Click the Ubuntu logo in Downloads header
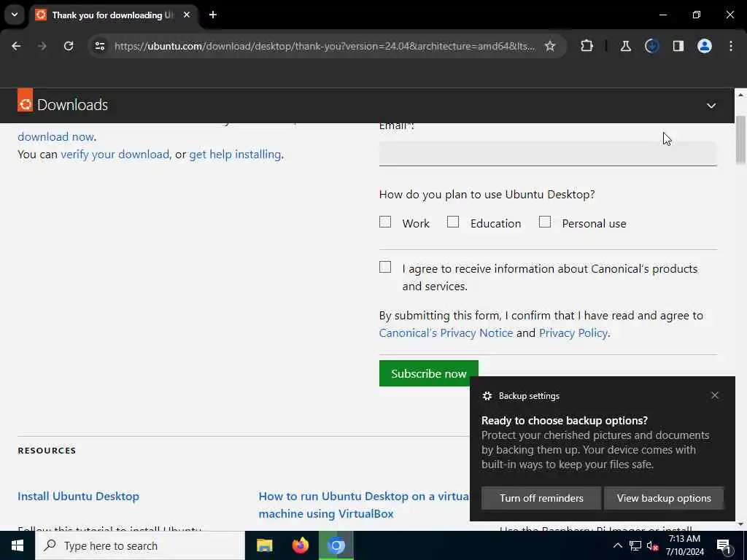Image resolution: width=747 pixels, height=560 pixels. [26, 101]
